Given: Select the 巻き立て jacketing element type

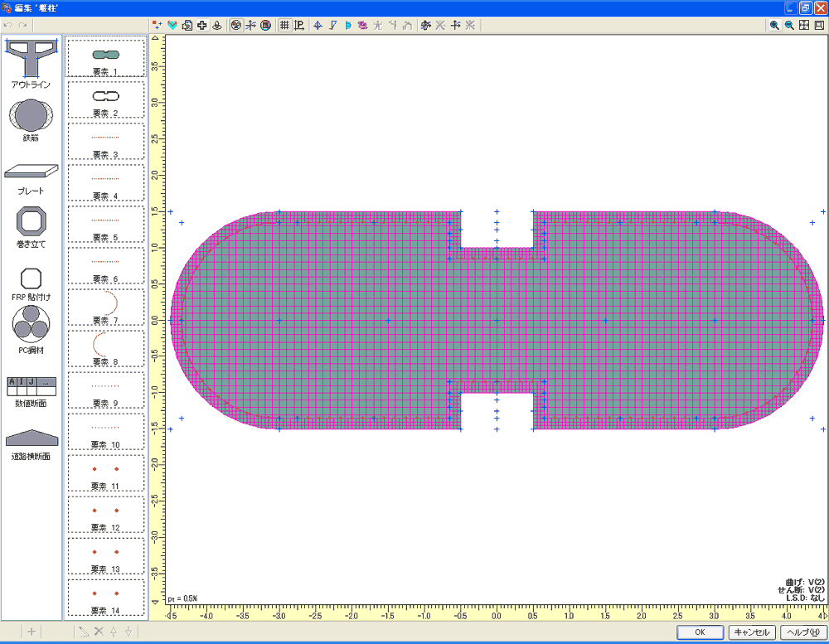Looking at the screenshot, I should click(x=32, y=227).
